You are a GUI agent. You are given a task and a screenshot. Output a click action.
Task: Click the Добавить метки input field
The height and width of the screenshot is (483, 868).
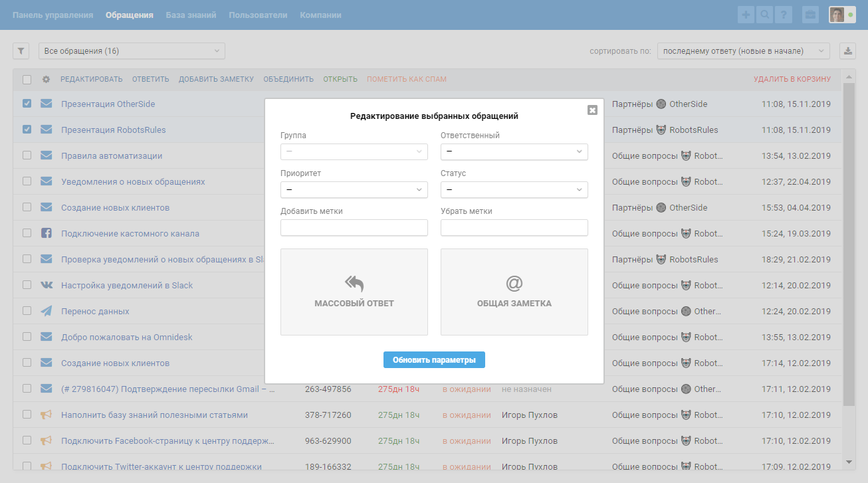[354, 228]
